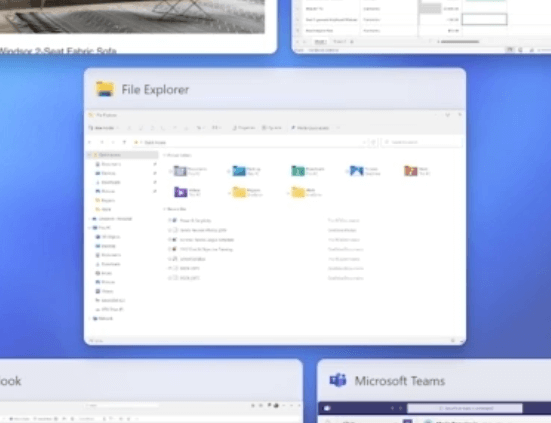Select OneDrive - Personal in the navigation tree

112,219
